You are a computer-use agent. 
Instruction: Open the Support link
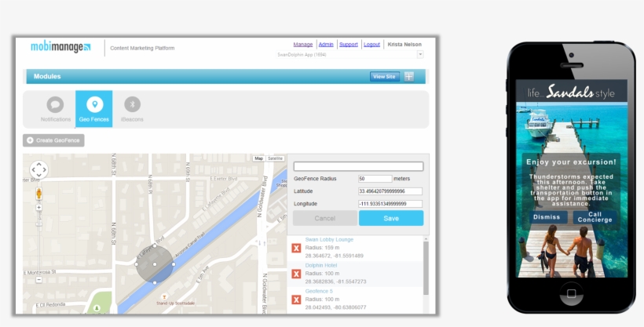(x=349, y=45)
